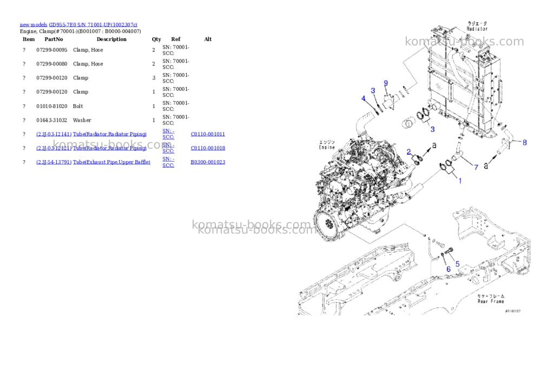This screenshot has width=554, height=392.
Task: Click callout number 8 in diagram
Action: (525, 142)
